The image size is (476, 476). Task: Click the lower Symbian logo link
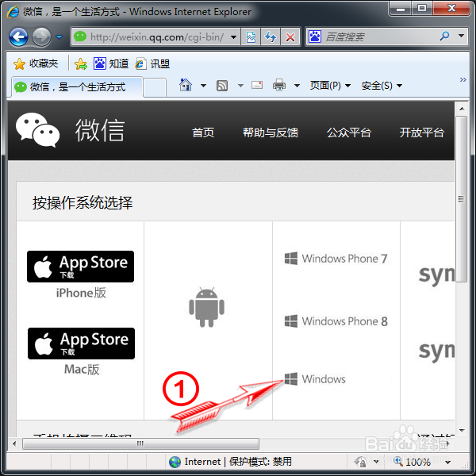[x=436, y=351]
